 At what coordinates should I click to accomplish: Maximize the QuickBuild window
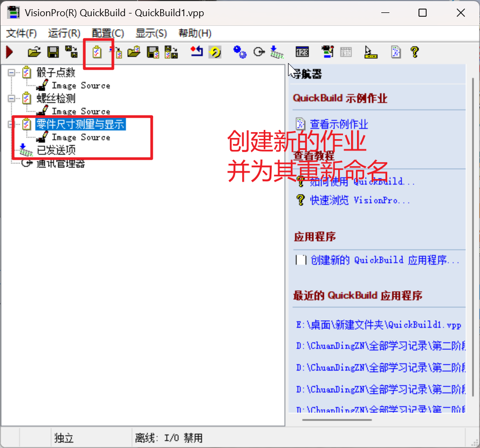point(422,12)
